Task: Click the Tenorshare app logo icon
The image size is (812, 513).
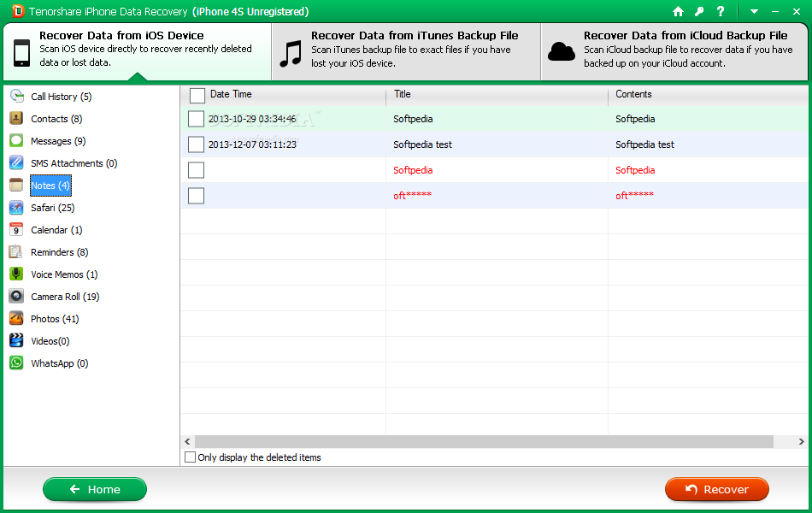Action: tap(18, 11)
